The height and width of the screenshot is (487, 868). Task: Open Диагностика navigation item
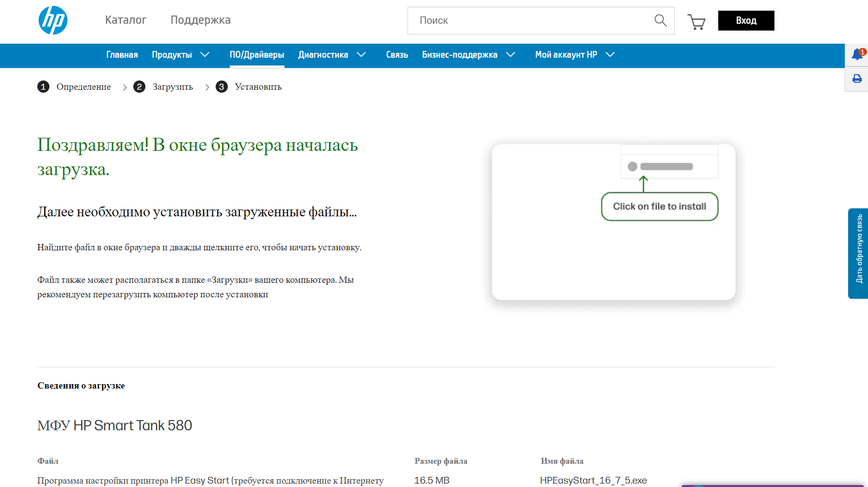click(x=323, y=55)
